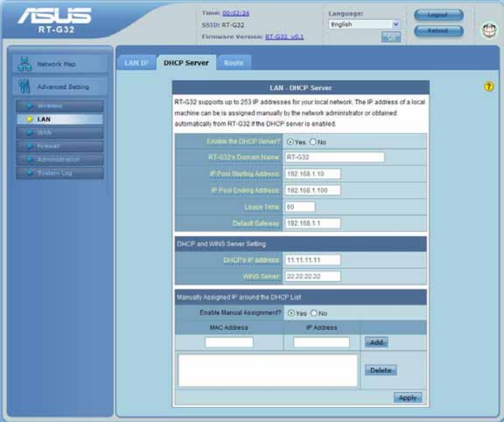Open System Log in sidebar
The height and width of the screenshot is (422, 504).
60,173
